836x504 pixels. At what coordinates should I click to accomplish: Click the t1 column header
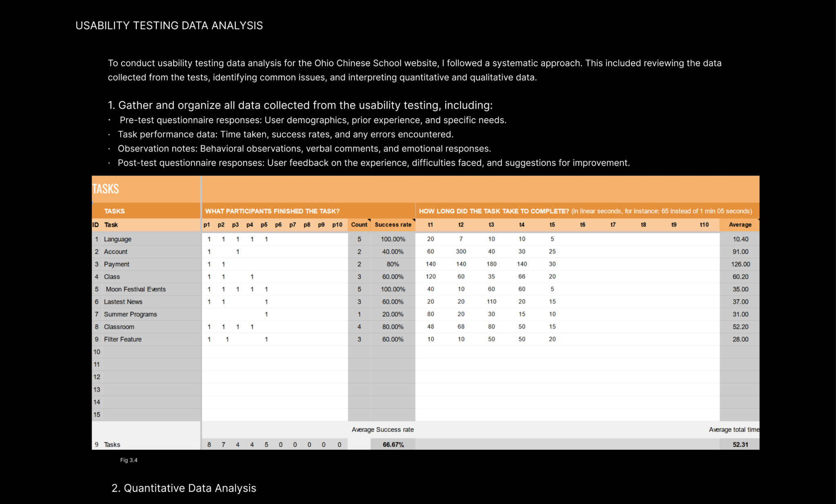430,225
